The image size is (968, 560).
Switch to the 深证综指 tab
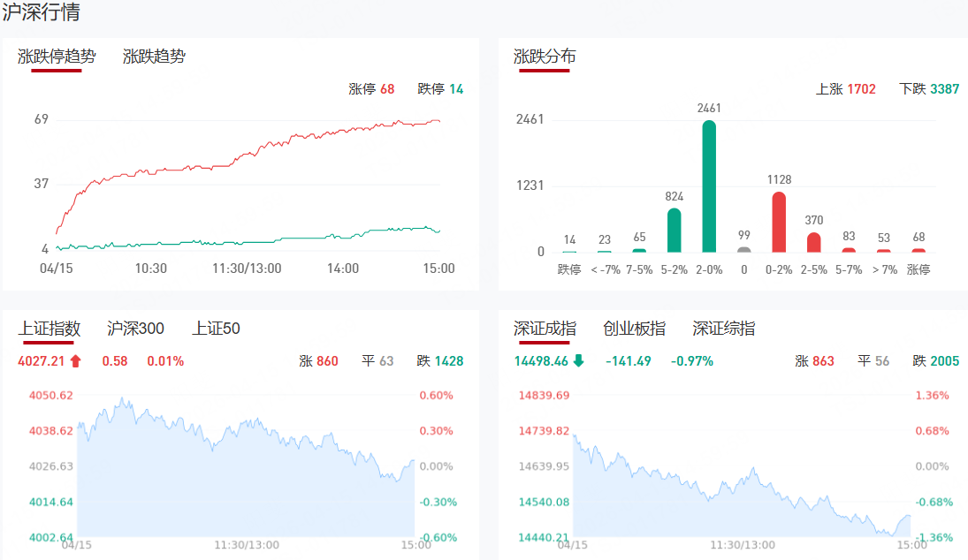click(x=723, y=329)
